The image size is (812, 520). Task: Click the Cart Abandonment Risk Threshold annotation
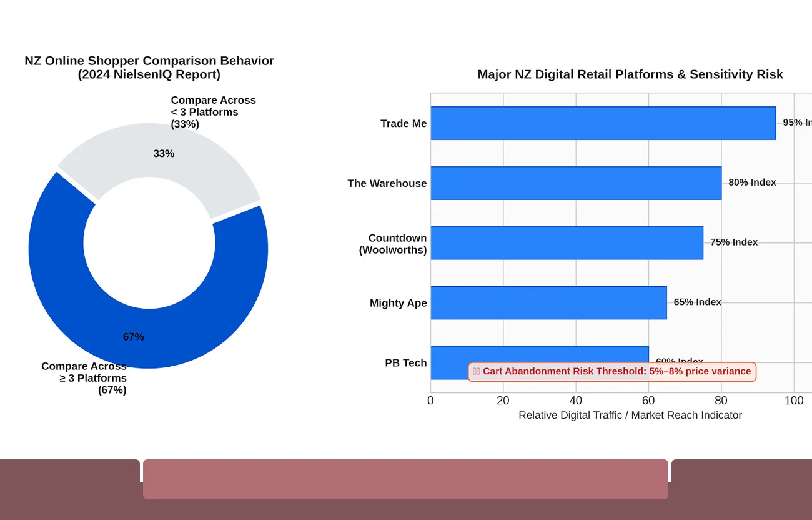click(612, 372)
